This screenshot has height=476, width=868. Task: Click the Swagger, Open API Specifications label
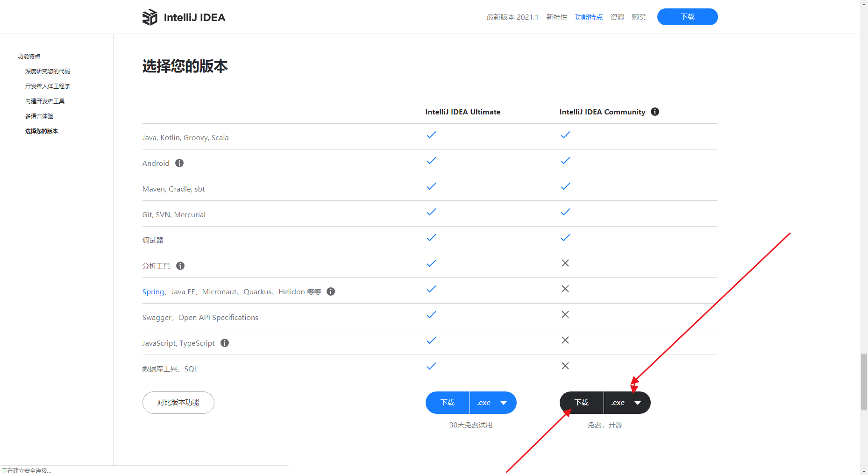200,317
